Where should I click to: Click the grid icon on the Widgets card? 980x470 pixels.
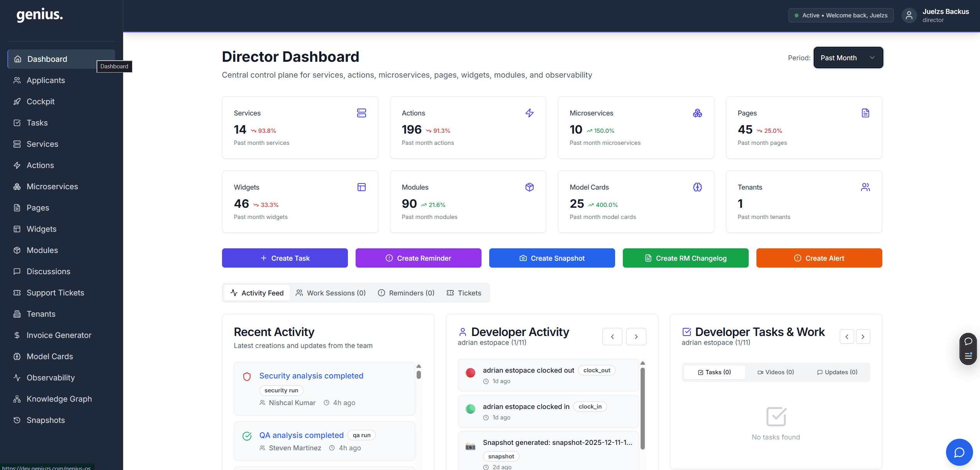click(361, 187)
